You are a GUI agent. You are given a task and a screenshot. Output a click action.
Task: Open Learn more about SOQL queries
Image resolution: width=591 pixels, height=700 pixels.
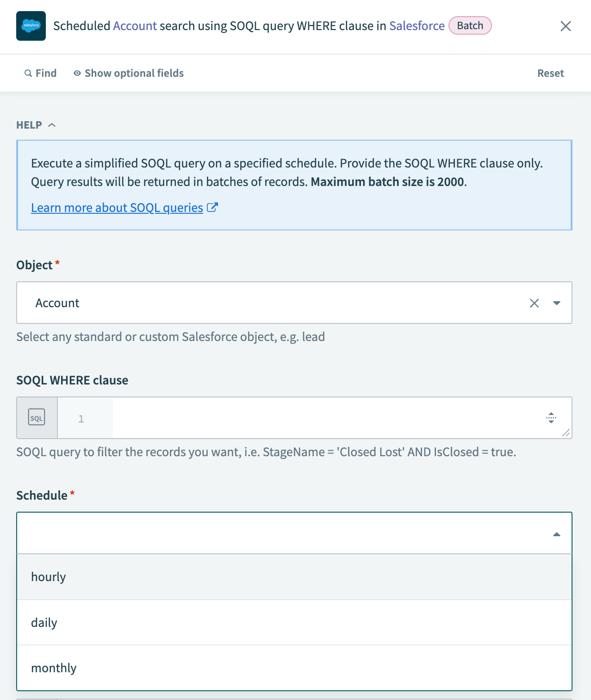coord(117,207)
